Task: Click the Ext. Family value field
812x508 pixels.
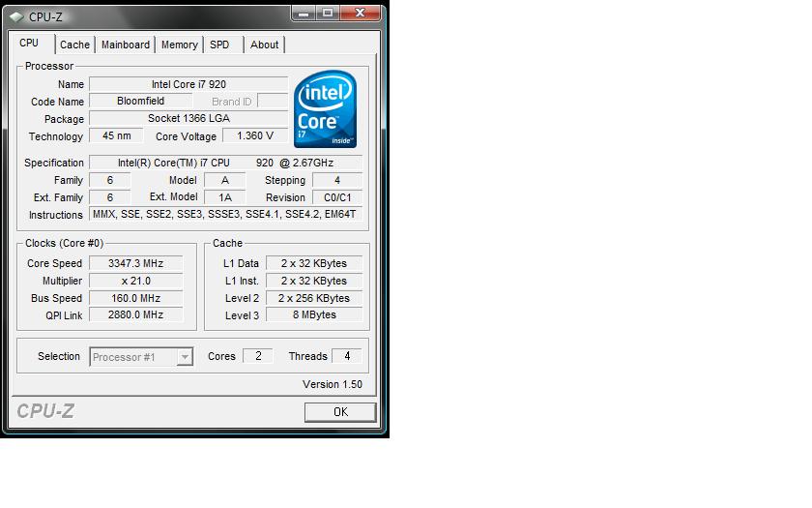Action: [x=110, y=197]
